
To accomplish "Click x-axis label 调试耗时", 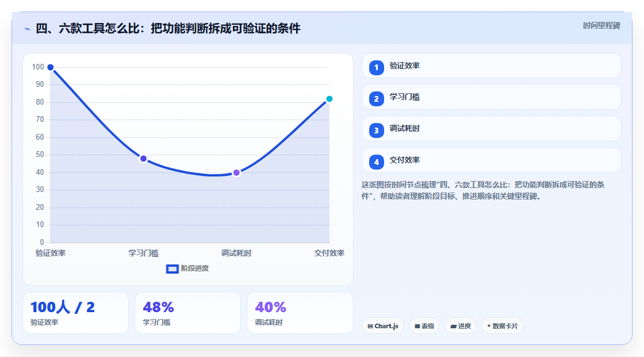I will click(236, 253).
